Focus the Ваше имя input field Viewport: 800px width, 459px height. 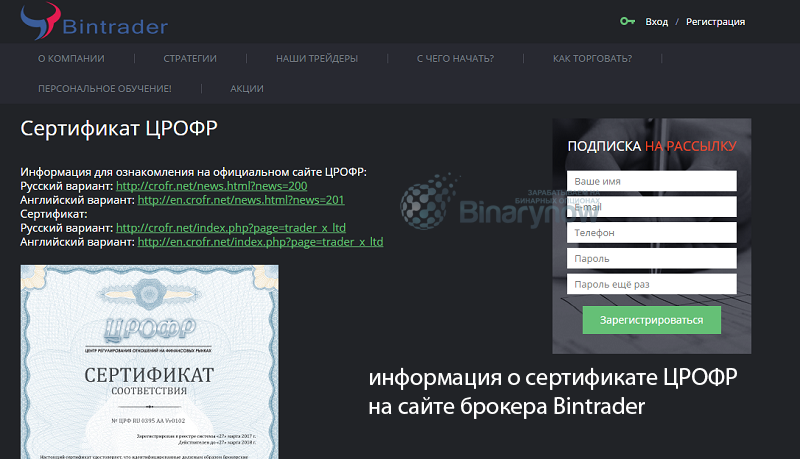[652, 181]
